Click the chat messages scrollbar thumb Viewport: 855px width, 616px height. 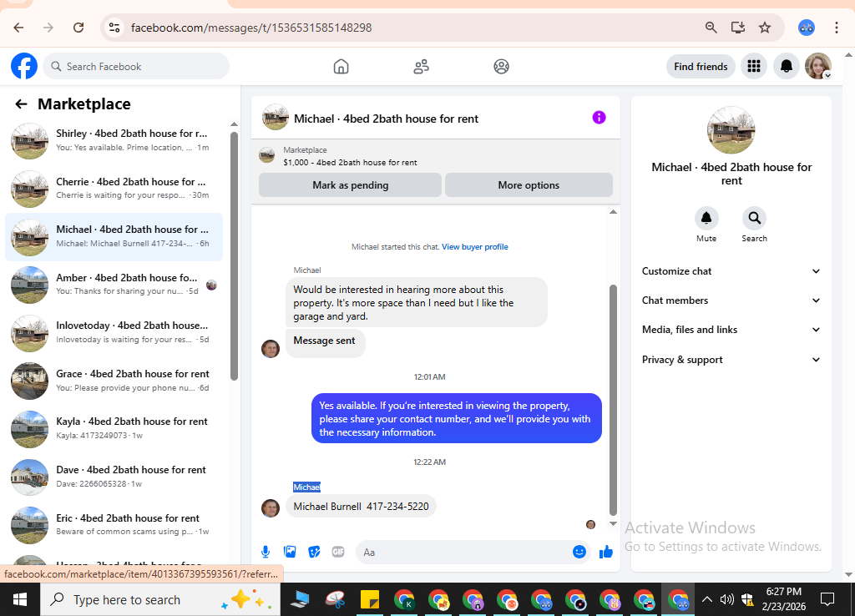(x=613, y=400)
